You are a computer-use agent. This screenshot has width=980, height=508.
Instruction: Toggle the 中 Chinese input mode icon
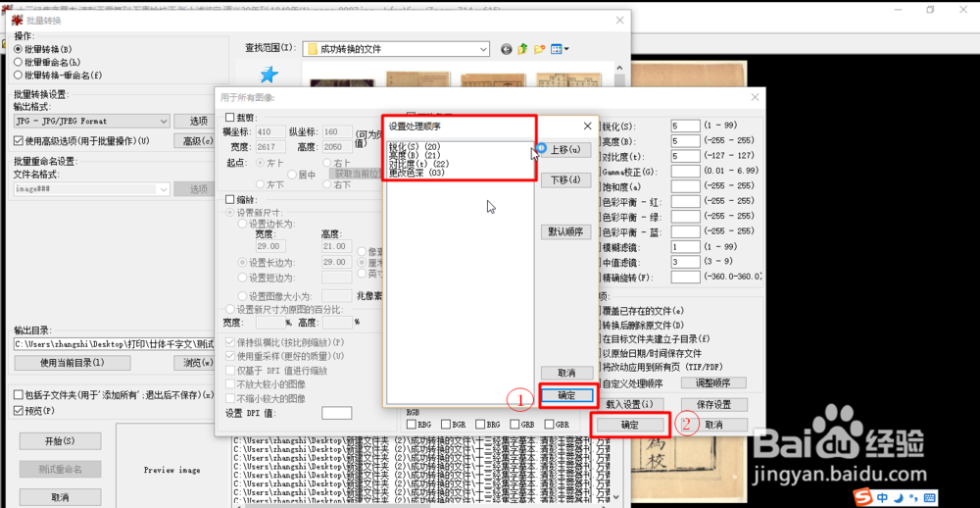click(882, 498)
